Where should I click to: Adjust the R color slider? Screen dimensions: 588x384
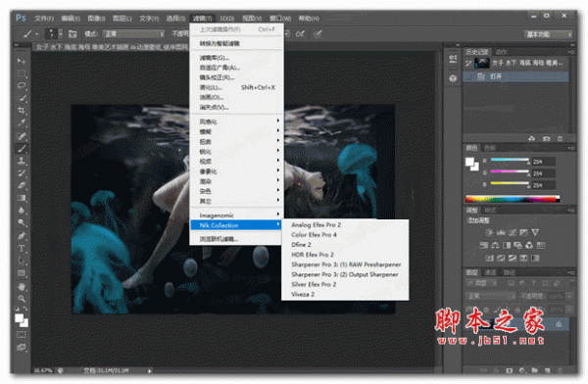click(510, 161)
